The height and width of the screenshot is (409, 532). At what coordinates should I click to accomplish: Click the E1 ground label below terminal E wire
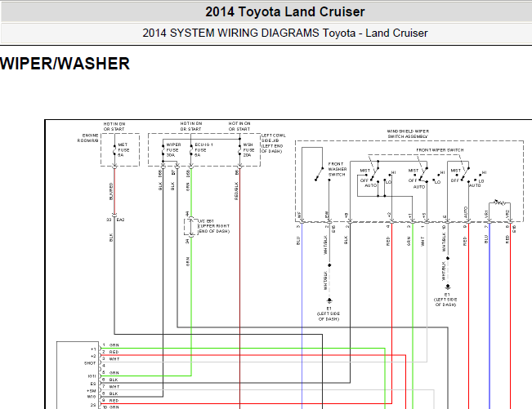pyautogui.click(x=445, y=300)
